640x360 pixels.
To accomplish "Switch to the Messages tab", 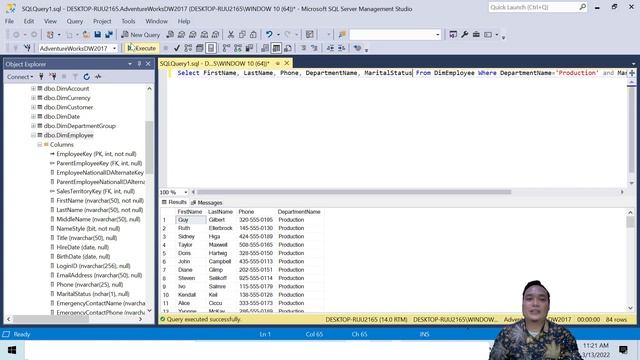I will [x=207, y=202].
